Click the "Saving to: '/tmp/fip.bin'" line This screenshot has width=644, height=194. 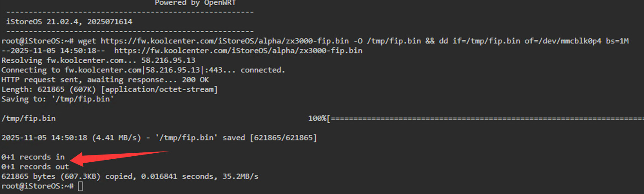57,99
